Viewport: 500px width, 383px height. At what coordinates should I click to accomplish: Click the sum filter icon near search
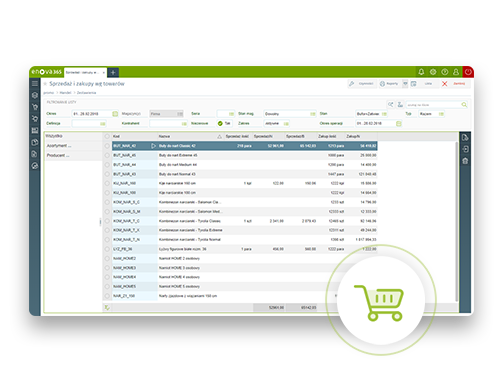click(400, 105)
